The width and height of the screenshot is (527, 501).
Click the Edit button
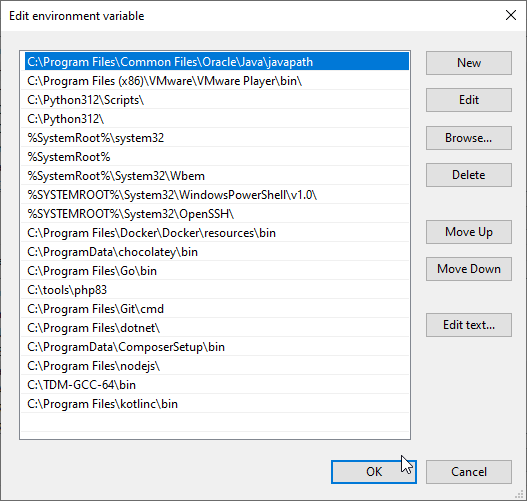click(469, 100)
